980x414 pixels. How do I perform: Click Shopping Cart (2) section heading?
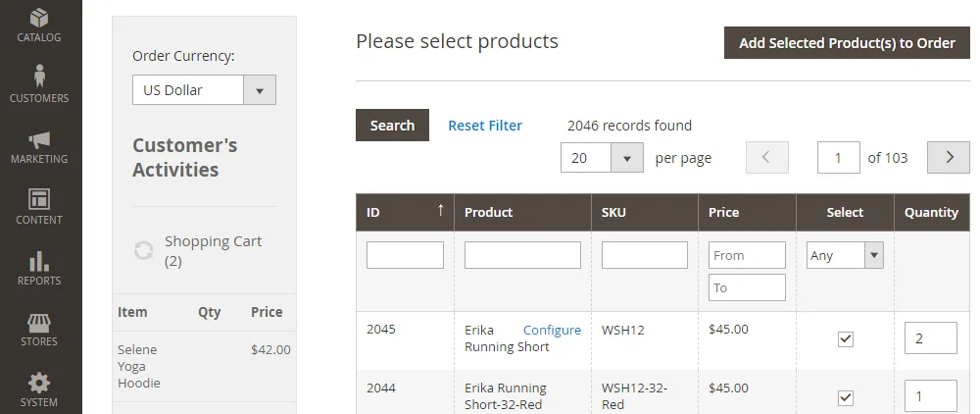pos(213,251)
